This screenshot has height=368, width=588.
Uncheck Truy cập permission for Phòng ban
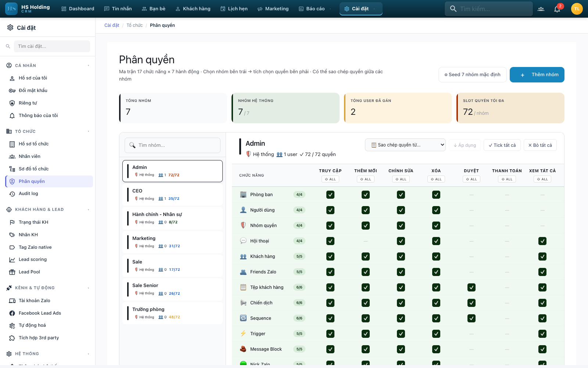coord(330,195)
